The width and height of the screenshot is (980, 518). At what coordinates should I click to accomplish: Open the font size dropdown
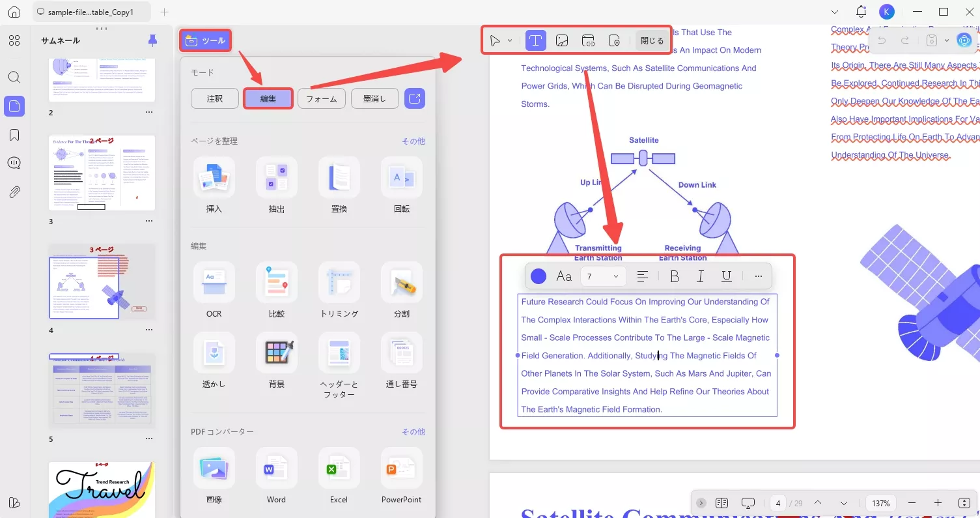click(x=603, y=276)
